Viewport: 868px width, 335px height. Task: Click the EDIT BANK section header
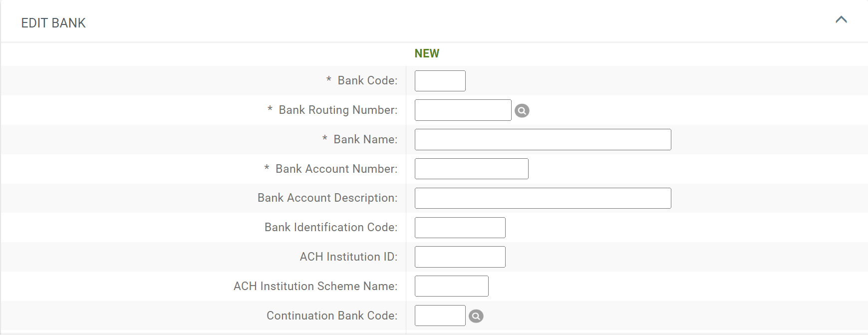(x=53, y=22)
